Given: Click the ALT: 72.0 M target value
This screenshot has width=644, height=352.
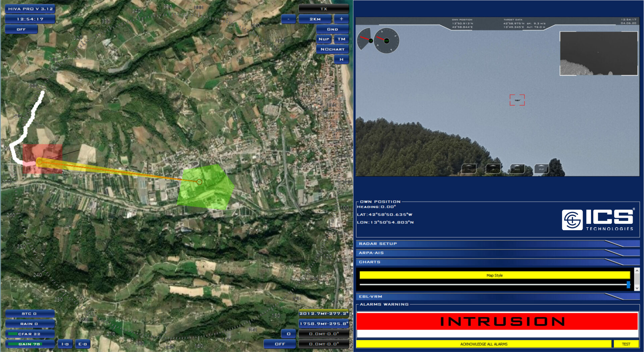Looking at the screenshot, I should (x=536, y=27).
